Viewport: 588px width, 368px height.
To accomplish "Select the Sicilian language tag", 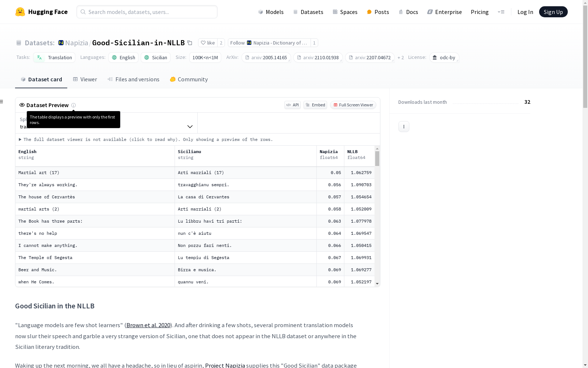I will click(155, 57).
